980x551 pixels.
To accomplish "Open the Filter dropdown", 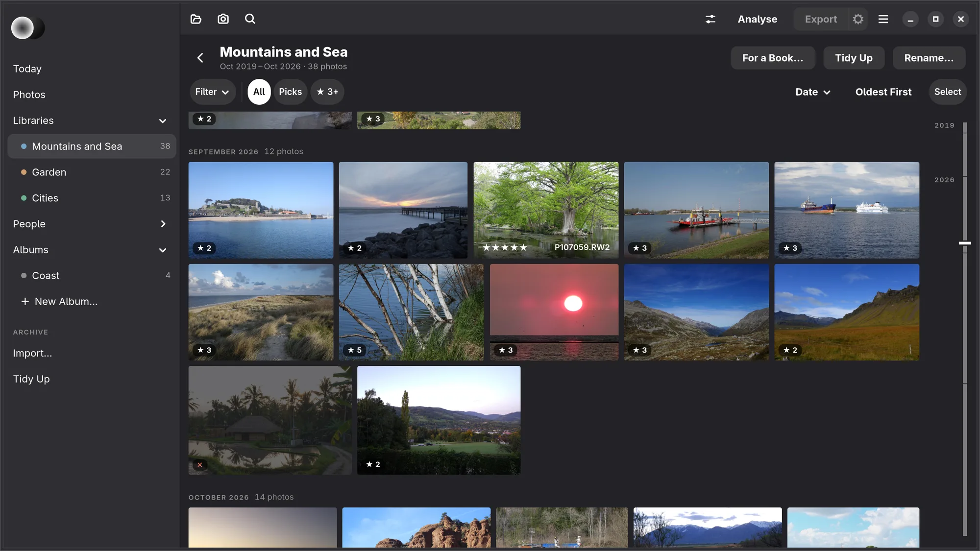I will point(212,92).
